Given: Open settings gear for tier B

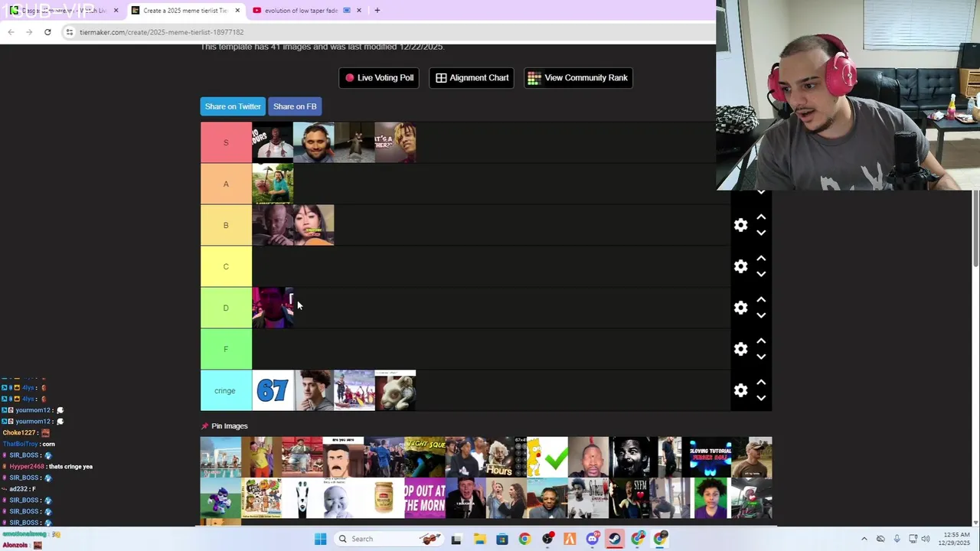Looking at the screenshot, I should pos(740,225).
